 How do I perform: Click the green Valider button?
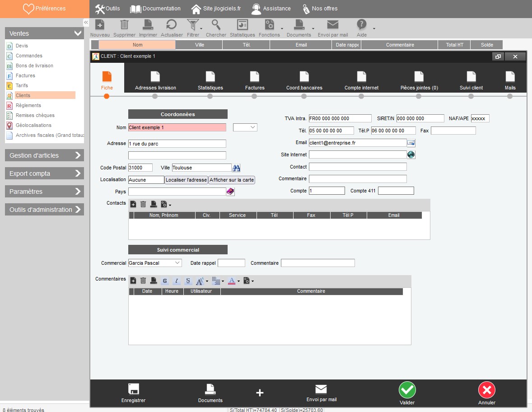tap(407, 393)
